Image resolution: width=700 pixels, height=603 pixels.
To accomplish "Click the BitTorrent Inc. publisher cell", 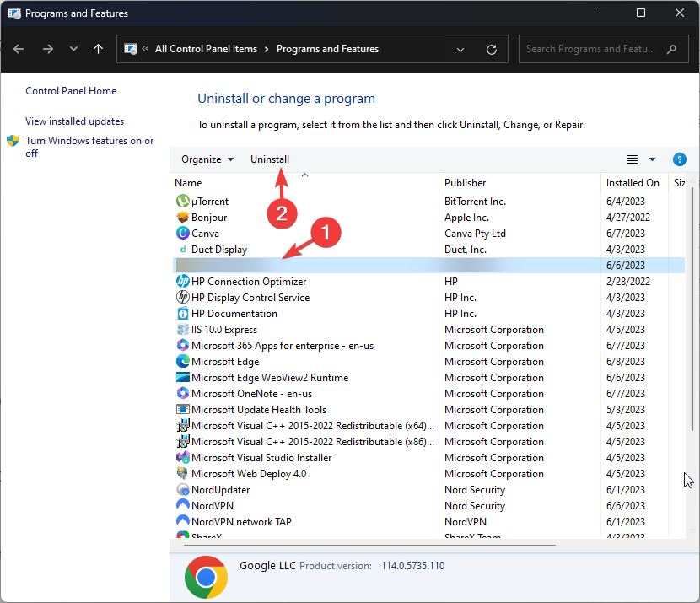I will point(475,202).
